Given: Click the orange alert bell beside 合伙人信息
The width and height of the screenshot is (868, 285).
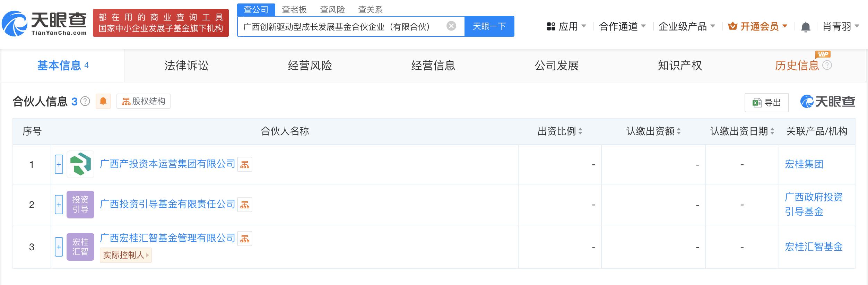Looking at the screenshot, I should 103,101.
